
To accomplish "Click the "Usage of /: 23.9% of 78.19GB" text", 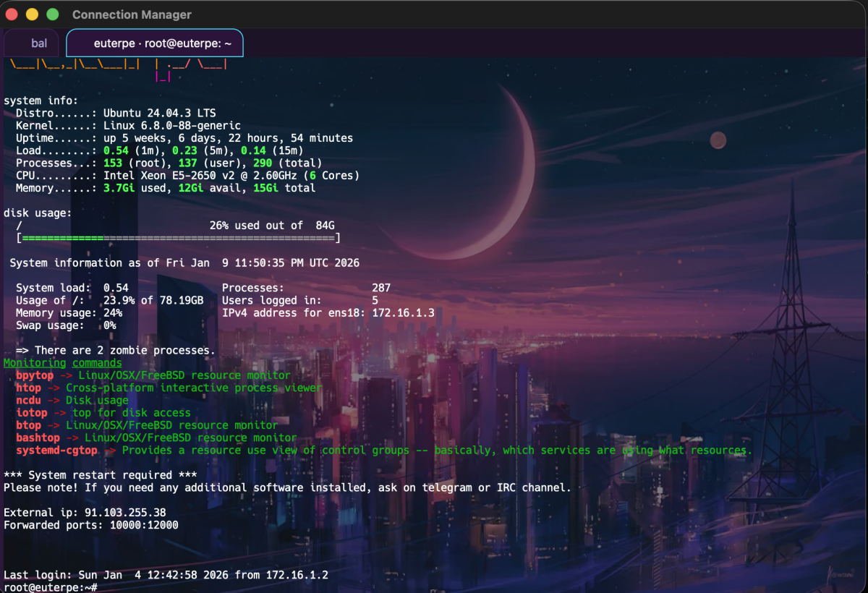I will (x=110, y=300).
